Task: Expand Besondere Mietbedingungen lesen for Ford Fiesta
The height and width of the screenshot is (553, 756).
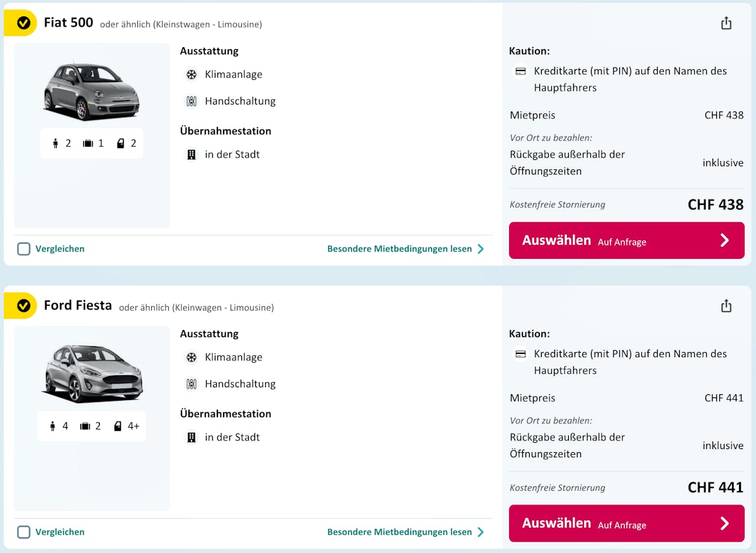Action: tap(406, 532)
